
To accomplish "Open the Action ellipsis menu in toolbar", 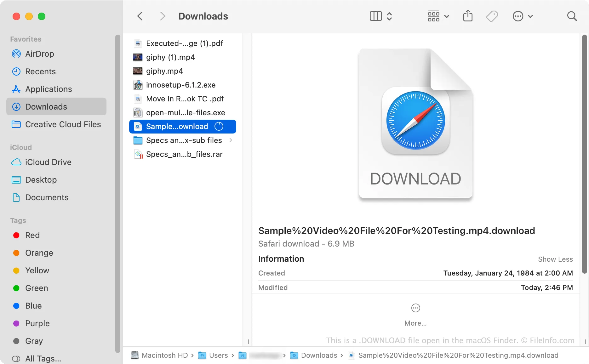I will point(523,16).
